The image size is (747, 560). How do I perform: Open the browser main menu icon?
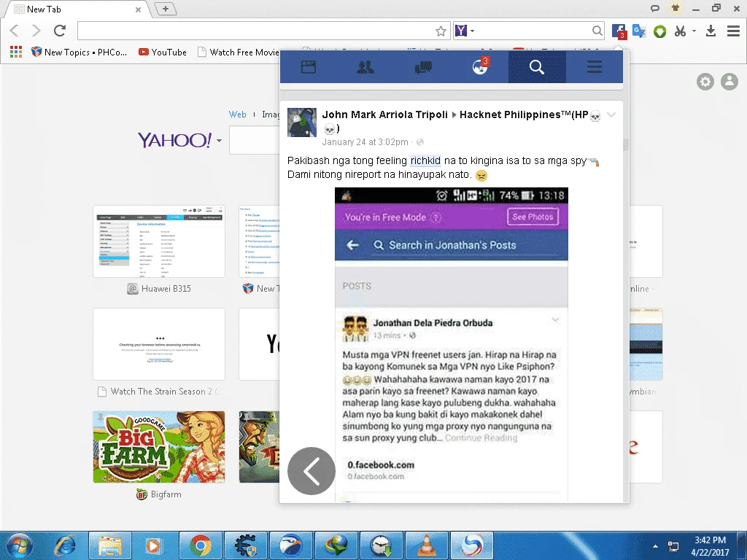(x=733, y=31)
